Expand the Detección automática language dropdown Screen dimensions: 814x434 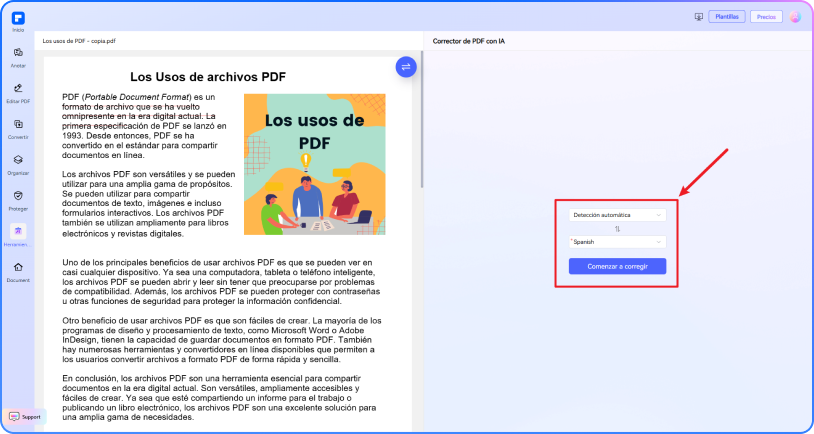[617, 215]
